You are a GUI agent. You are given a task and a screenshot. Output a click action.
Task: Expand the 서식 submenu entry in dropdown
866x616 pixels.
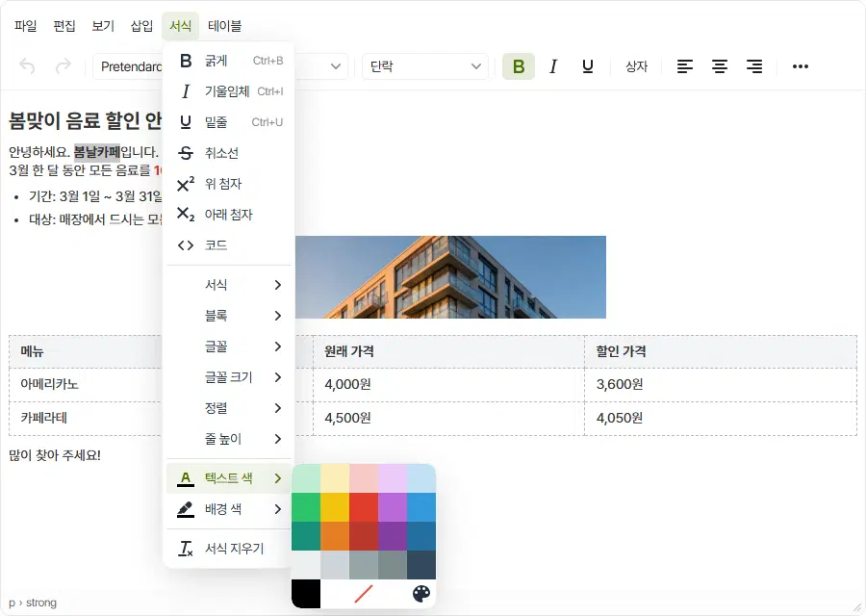[229, 285]
